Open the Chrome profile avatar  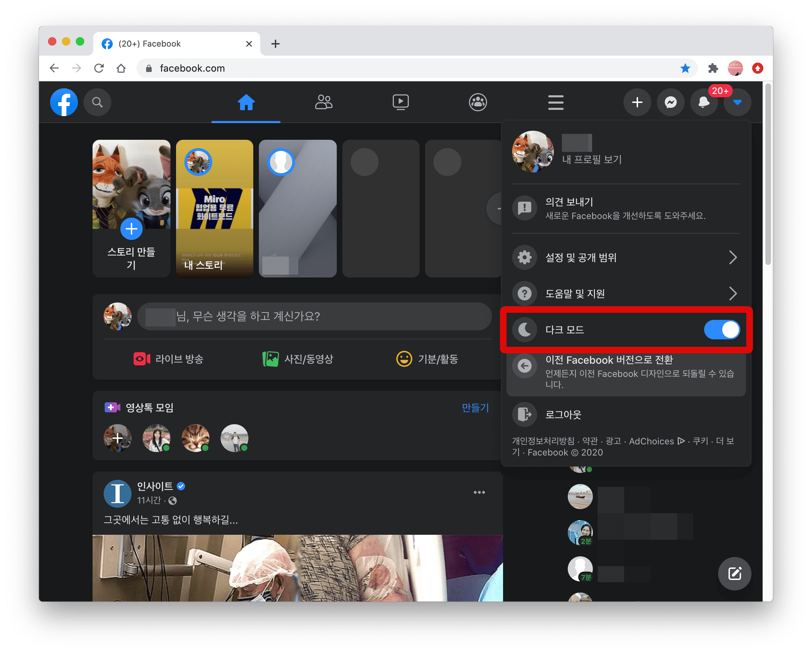[735, 68]
